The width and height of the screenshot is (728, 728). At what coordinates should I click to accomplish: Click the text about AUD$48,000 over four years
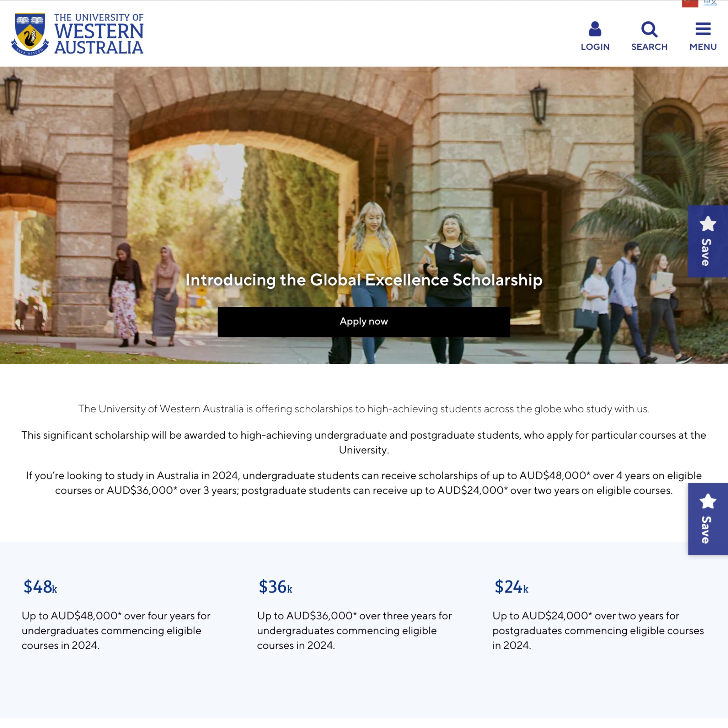(116, 630)
